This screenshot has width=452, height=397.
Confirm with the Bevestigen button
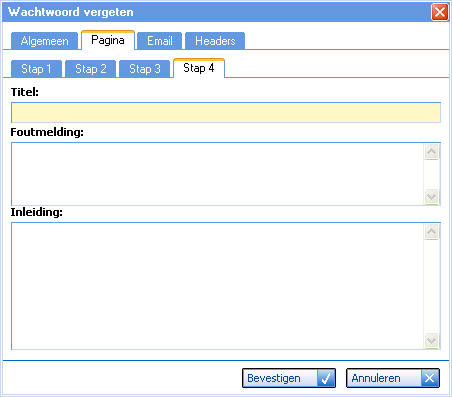[x=289, y=378]
